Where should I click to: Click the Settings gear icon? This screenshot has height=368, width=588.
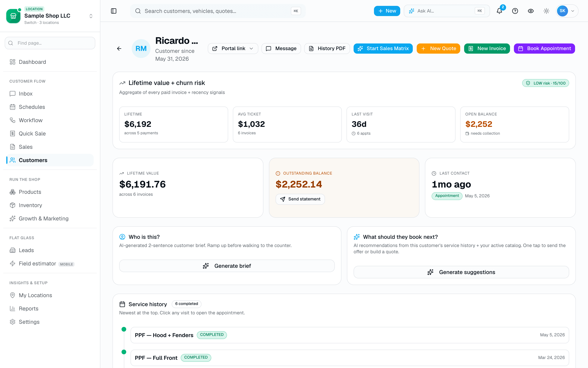(12, 322)
